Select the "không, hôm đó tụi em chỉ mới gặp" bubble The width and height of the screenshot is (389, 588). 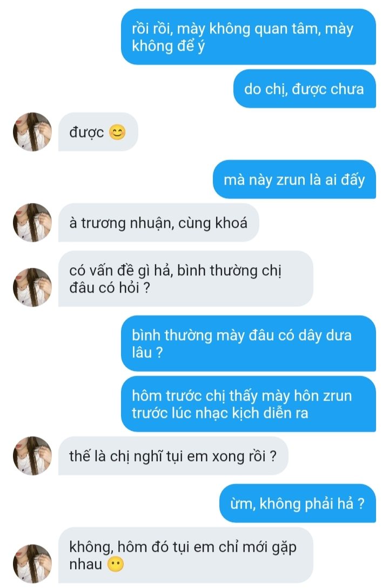point(186,556)
